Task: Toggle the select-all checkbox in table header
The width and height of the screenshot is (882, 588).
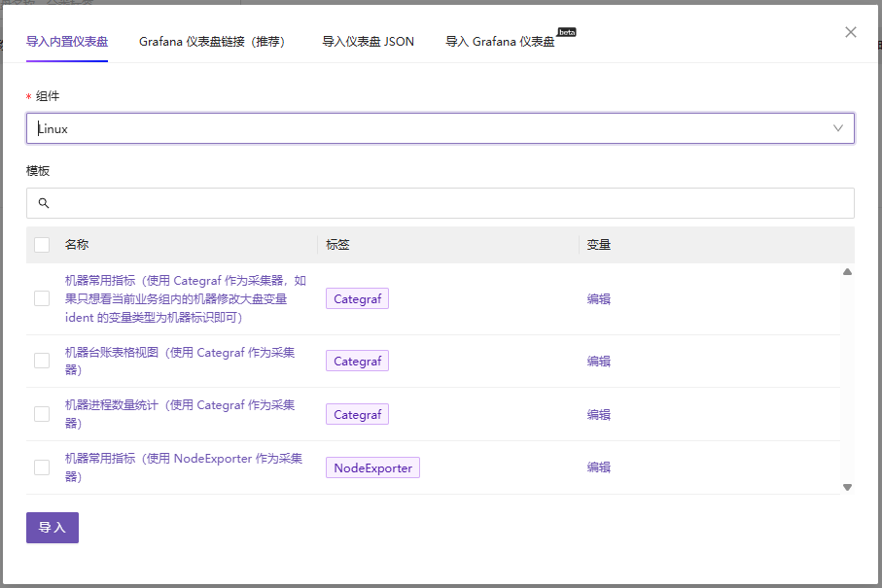Action: click(42, 245)
